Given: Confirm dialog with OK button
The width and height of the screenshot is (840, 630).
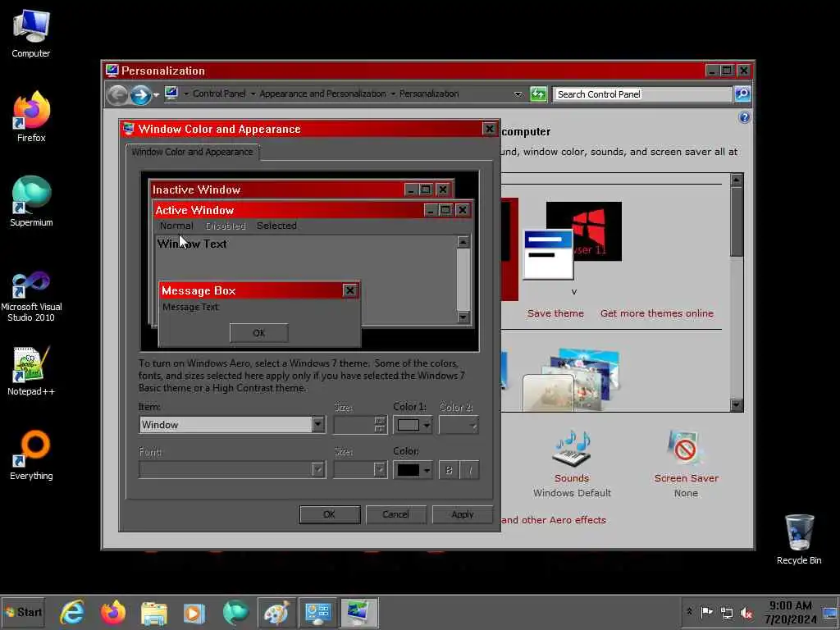Looking at the screenshot, I should point(330,514).
